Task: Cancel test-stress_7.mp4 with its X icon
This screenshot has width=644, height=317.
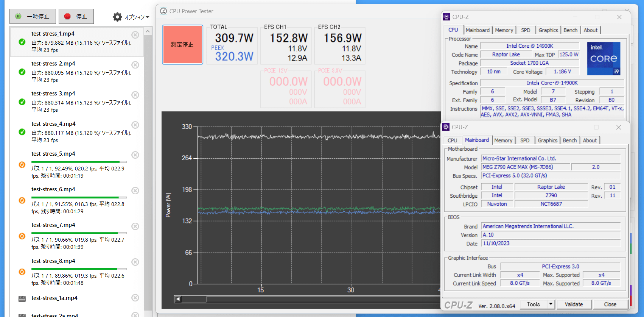Action: [x=135, y=226]
